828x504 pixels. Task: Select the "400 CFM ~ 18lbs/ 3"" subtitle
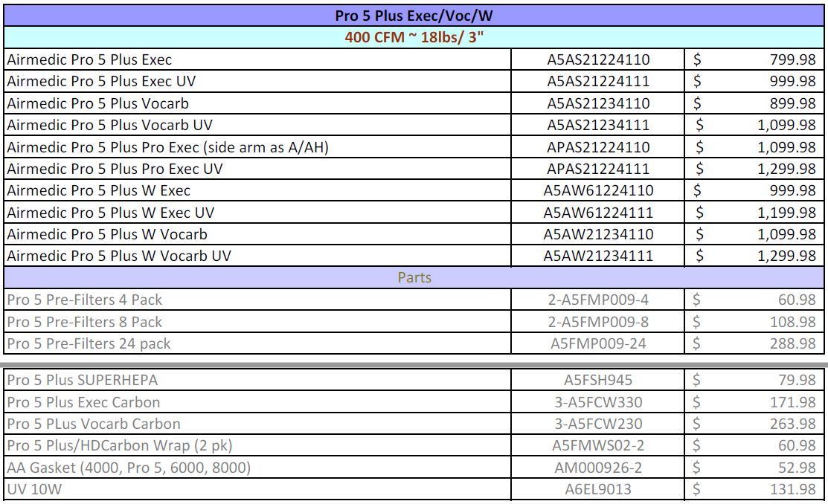click(x=414, y=37)
